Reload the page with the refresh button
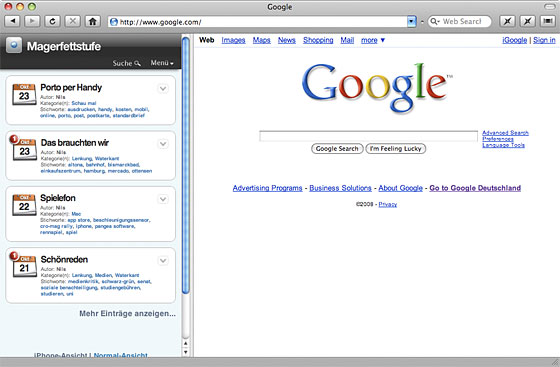 point(52,21)
